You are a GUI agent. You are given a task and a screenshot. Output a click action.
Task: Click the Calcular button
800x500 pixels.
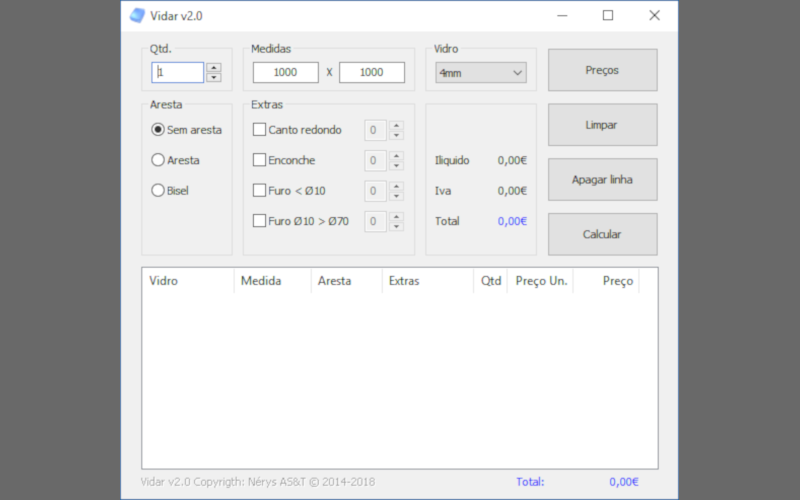click(602, 234)
